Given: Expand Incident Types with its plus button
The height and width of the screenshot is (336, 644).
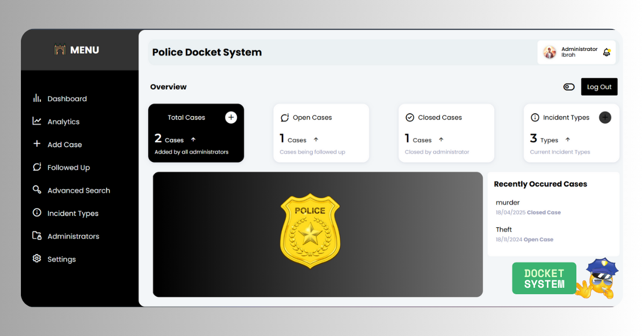Looking at the screenshot, I should 605,117.
